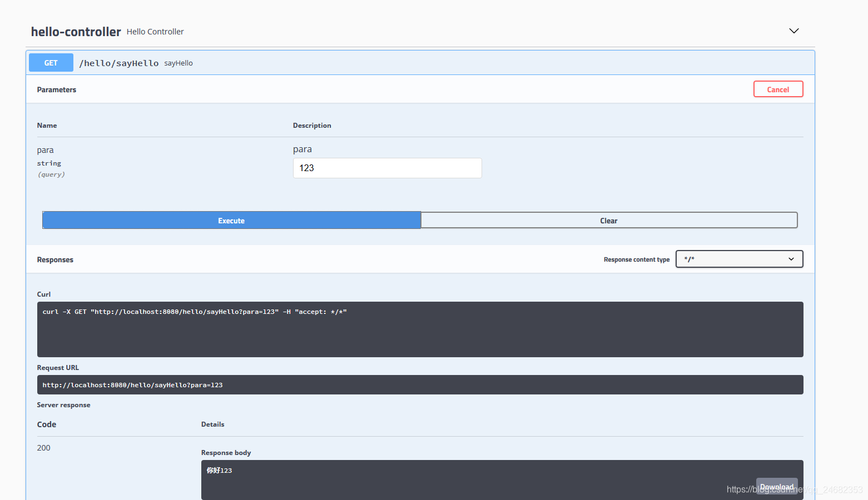This screenshot has width=868, height=500.
Task: Click the Request URL http://localhost:8080 text
Action: (x=132, y=385)
